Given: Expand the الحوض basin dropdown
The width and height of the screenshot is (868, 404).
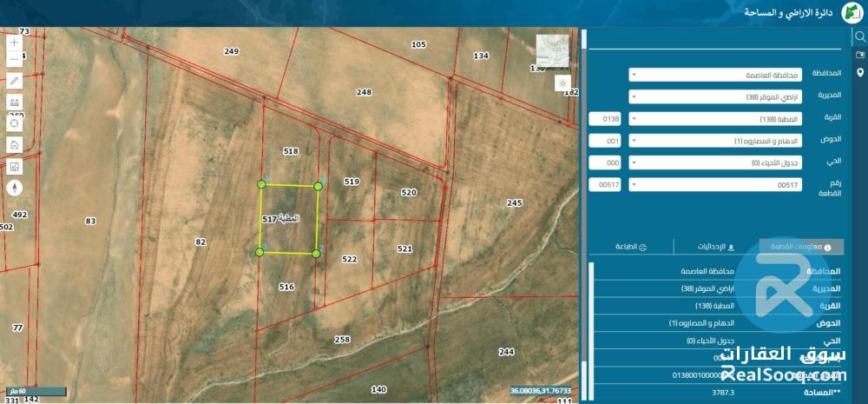Looking at the screenshot, I should click(715, 141).
